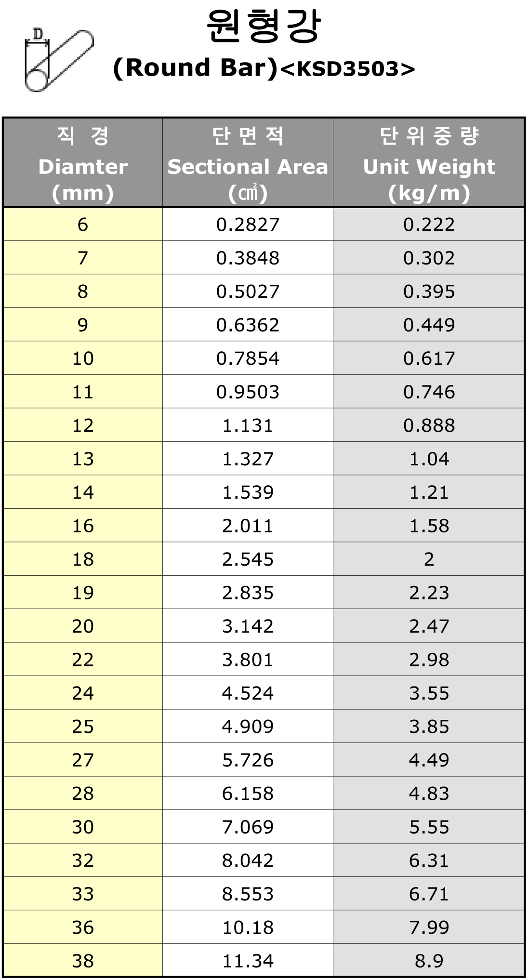
Task: Select the Sectional Area column header
Action: (x=248, y=163)
